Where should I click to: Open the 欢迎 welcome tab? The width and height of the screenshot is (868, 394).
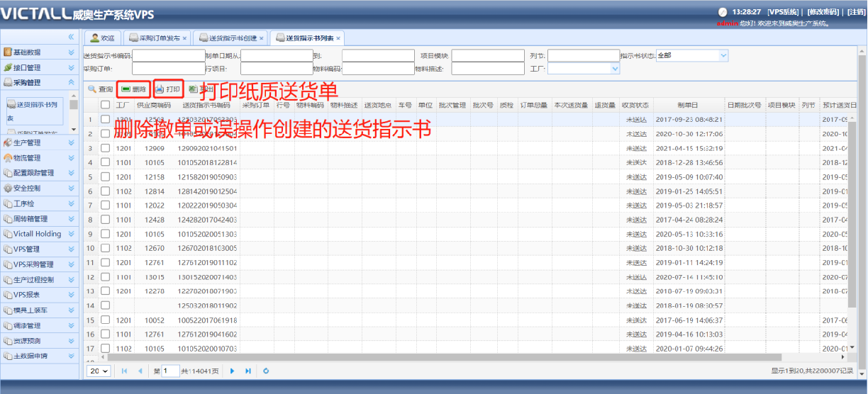coord(102,38)
